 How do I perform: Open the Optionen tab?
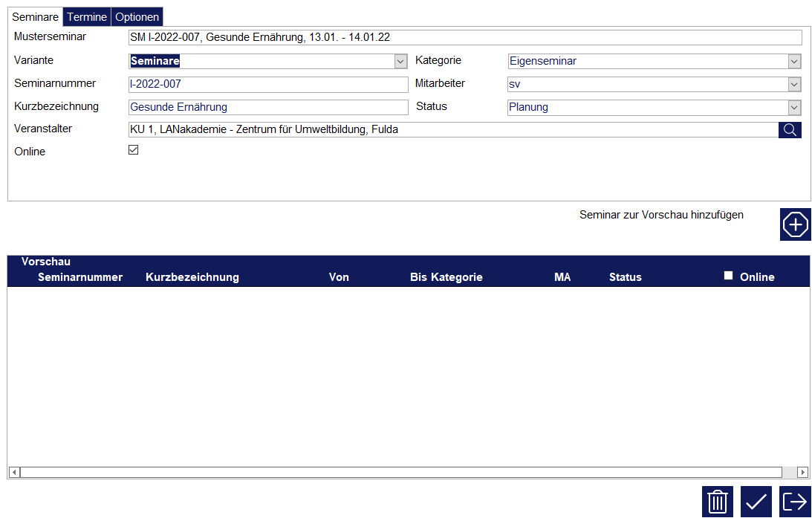click(x=137, y=16)
